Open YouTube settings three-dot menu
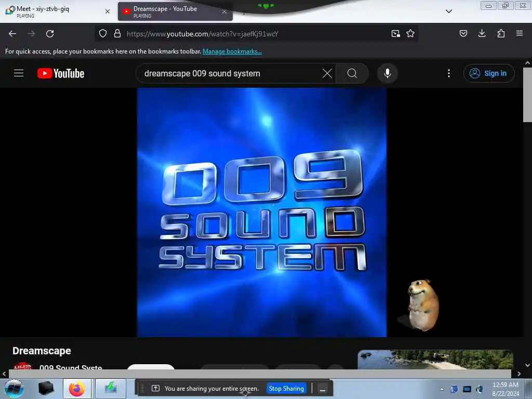The height and width of the screenshot is (399, 532). point(449,73)
